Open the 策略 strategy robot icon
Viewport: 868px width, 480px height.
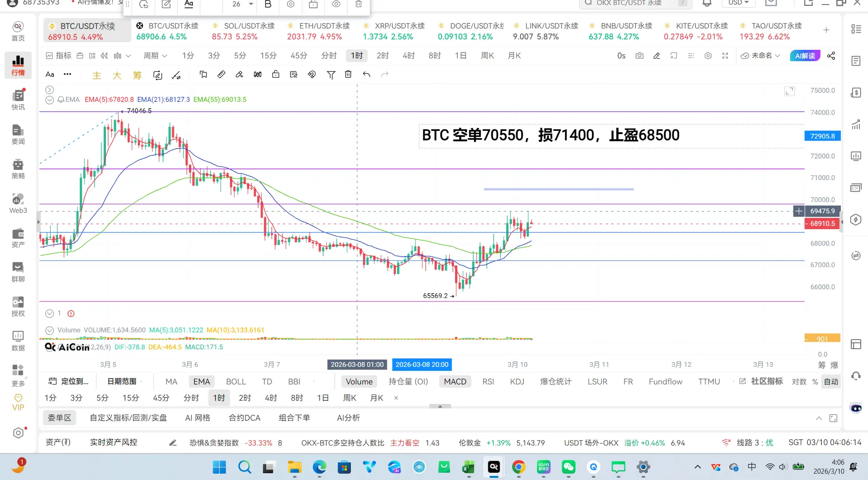coord(18,168)
